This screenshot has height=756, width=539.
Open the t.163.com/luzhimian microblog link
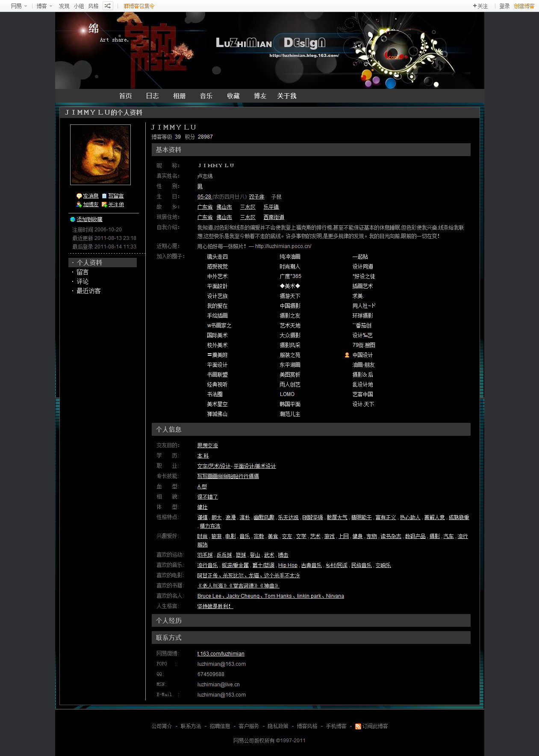click(221, 654)
